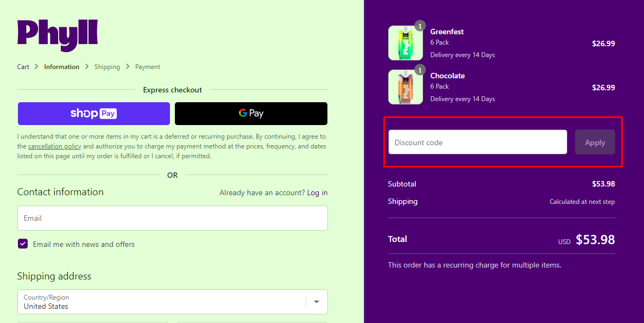Uncheck Email me with news and offers
The image size is (644, 323).
coord(23,244)
